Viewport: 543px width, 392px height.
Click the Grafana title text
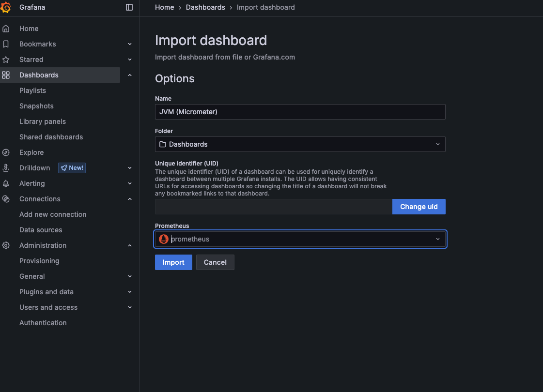pyautogui.click(x=32, y=7)
